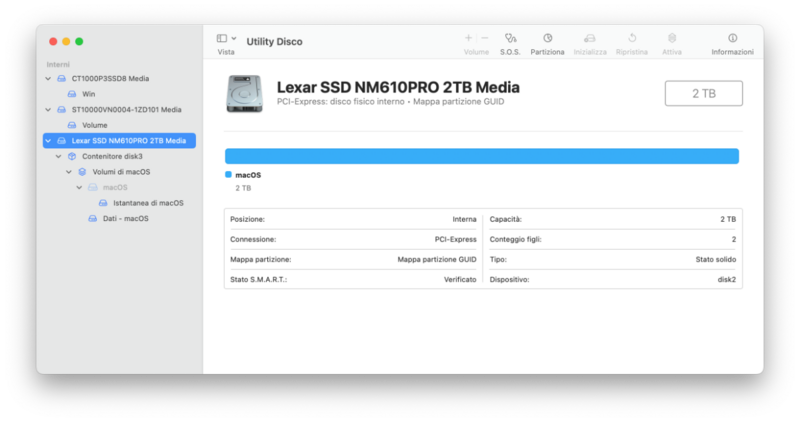Click the Interni sidebar section header
The width and height of the screenshot is (800, 422).
pos(58,64)
